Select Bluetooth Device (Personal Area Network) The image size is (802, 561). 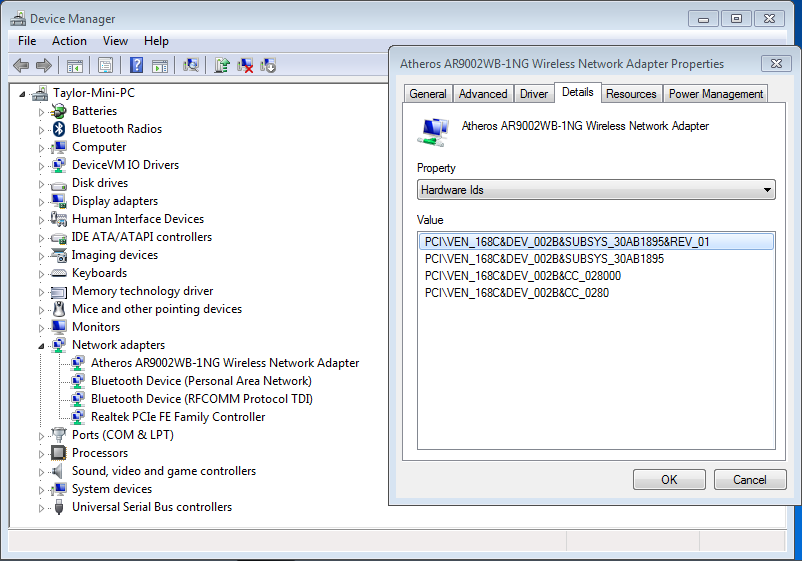[201, 381]
